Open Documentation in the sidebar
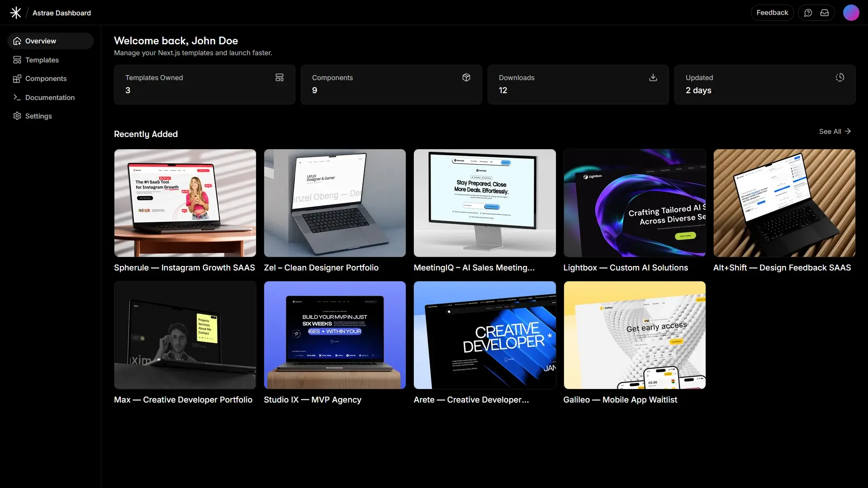 tap(50, 98)
